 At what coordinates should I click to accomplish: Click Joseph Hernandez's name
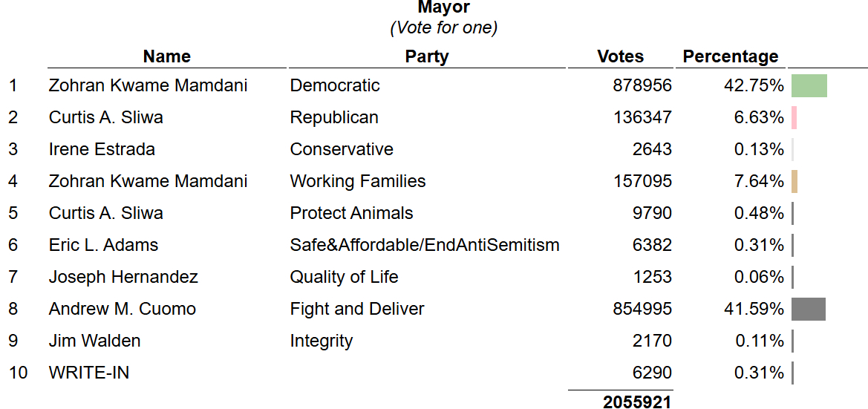click(123, 277)
